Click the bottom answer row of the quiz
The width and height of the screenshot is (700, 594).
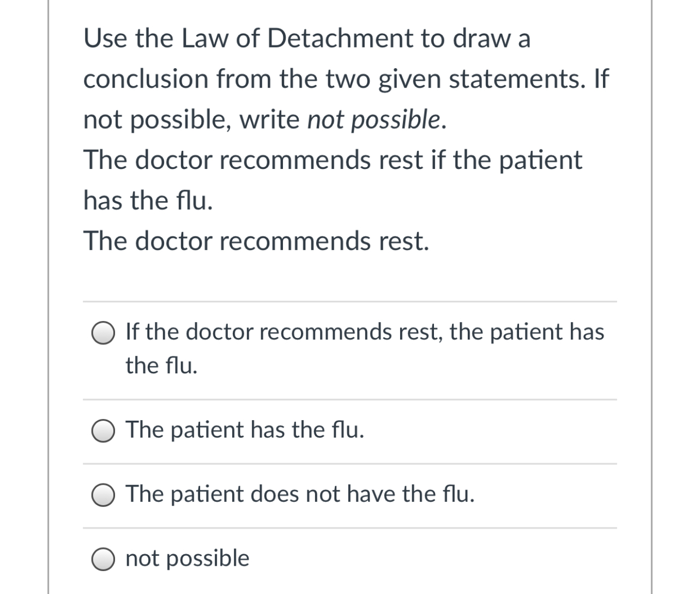pyautogui.click(x=349, y=558)
